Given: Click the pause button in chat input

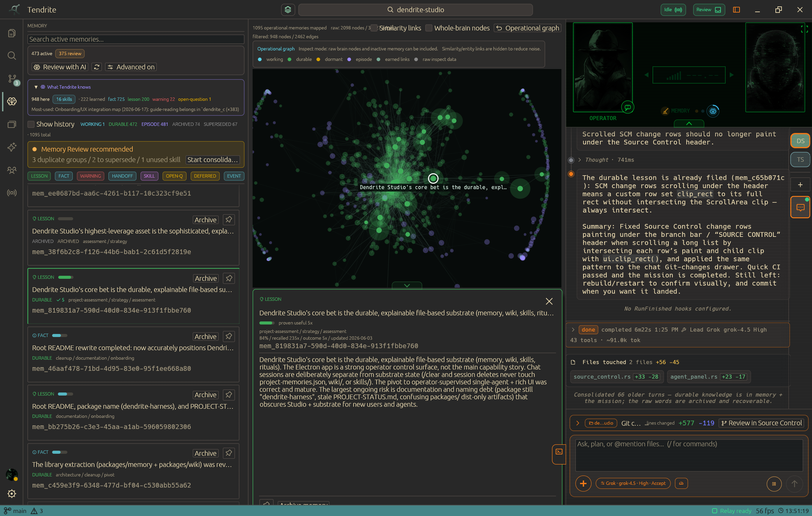Looking at the screenshot, I should coord(774,484).
